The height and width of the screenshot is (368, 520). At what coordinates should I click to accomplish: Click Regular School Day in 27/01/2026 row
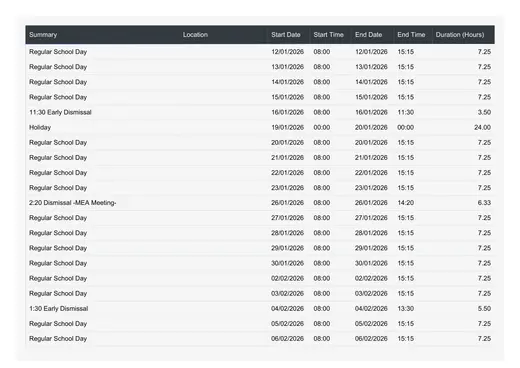click(58, 218)
